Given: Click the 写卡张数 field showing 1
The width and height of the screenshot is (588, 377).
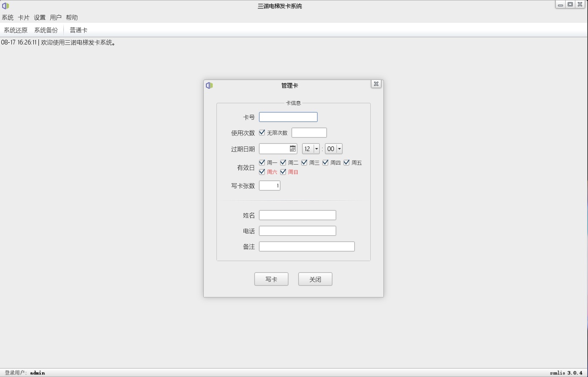Looking at the screenshot, I should (x=270, y=185).
